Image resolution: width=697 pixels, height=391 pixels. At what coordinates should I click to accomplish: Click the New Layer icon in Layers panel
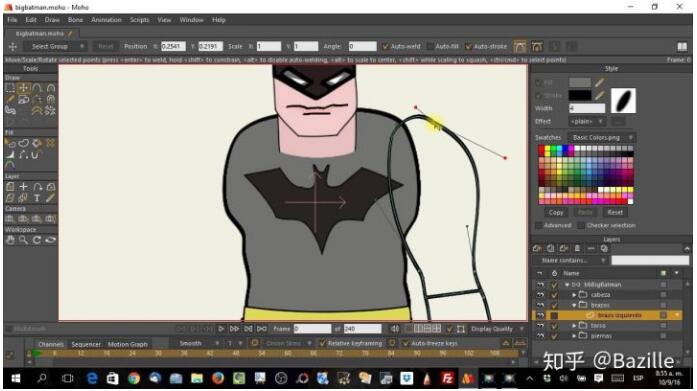click(x=537, y=248)
